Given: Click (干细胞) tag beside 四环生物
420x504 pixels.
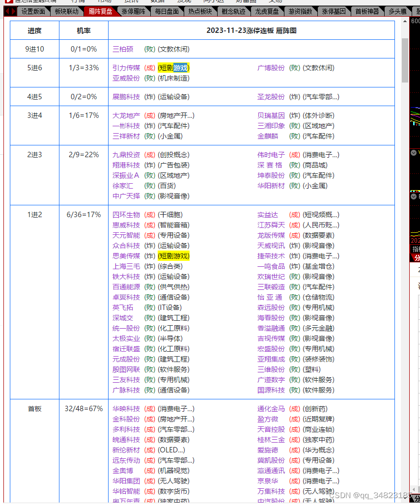Looking at the screenshot, I should [170, 215].
